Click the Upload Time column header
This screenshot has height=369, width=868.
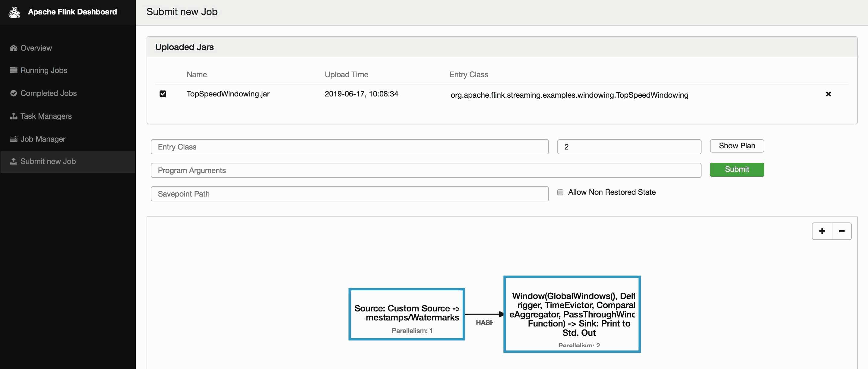point(347,75)
